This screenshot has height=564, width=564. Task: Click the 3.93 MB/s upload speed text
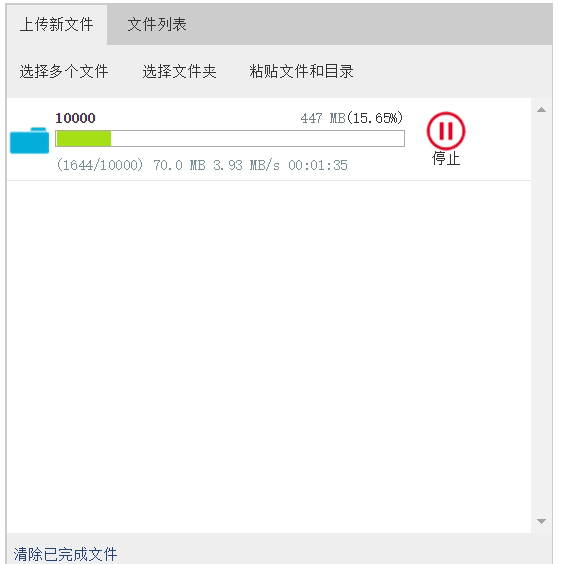pyautogui.click(x=246, y=165)
